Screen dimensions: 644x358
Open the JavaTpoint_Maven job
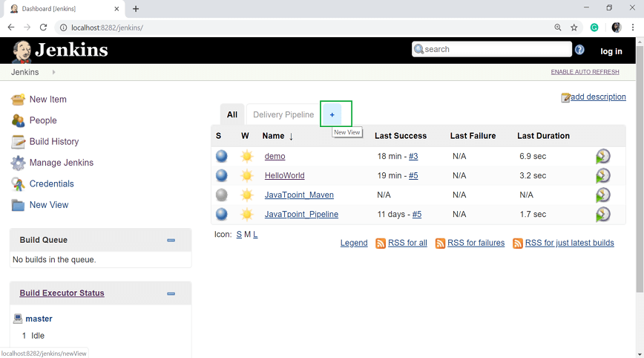pos(299,195)
